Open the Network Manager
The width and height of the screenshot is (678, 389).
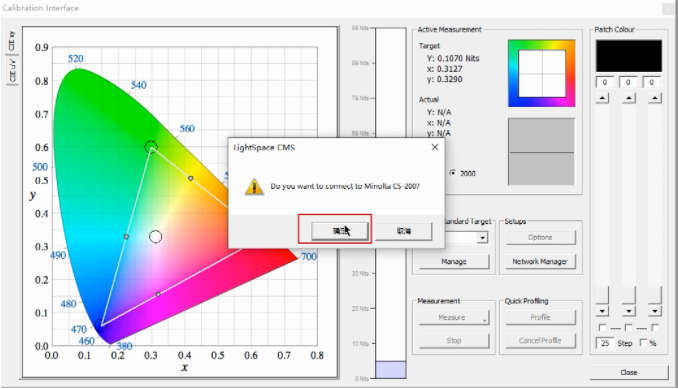coord(540,261)
